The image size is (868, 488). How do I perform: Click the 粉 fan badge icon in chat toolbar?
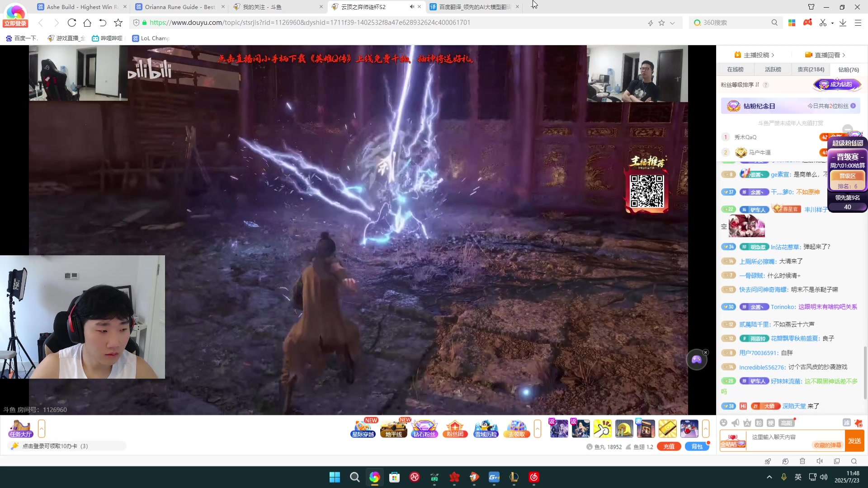coord(759,423)
